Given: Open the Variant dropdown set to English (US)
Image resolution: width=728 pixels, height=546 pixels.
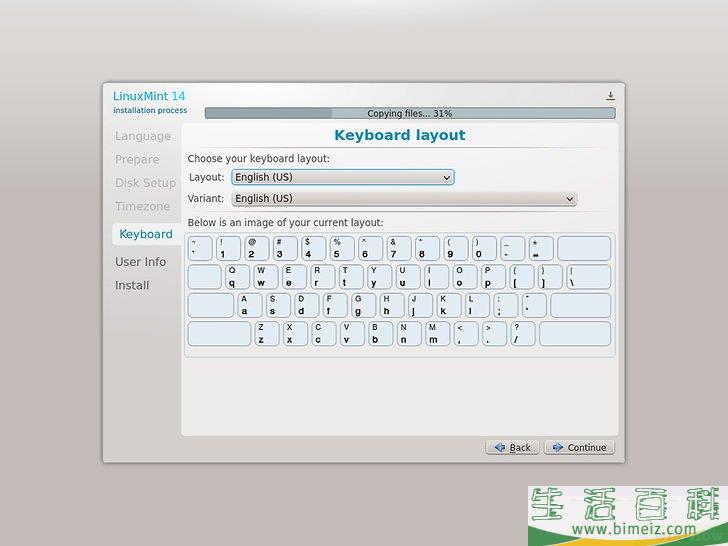Looking at the screenshot, I should 404,199.
